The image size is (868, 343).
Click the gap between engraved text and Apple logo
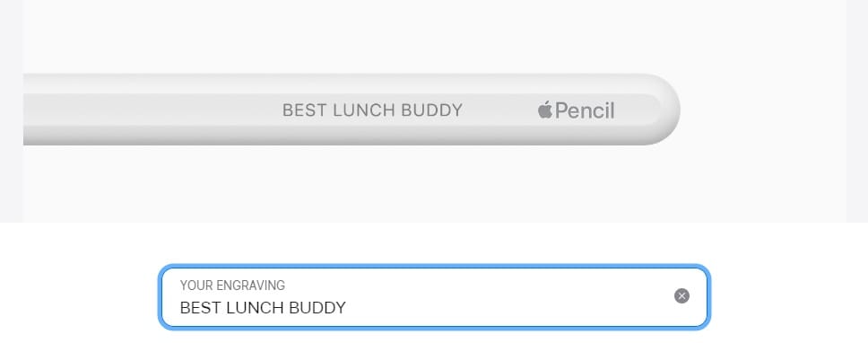tap(499, 110)
